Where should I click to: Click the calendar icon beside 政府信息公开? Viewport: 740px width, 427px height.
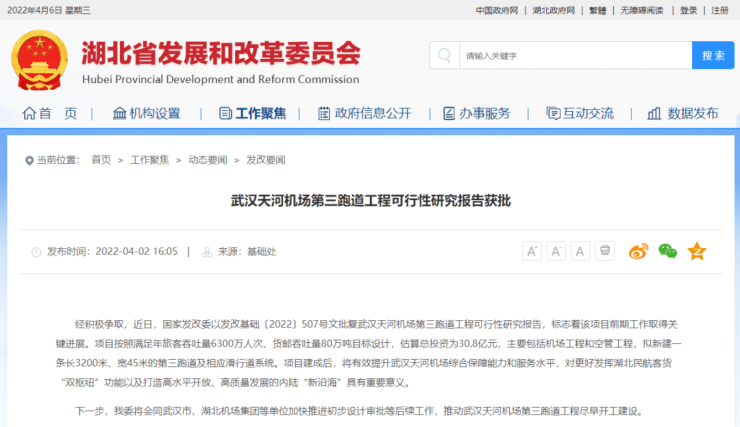(324, 113)
